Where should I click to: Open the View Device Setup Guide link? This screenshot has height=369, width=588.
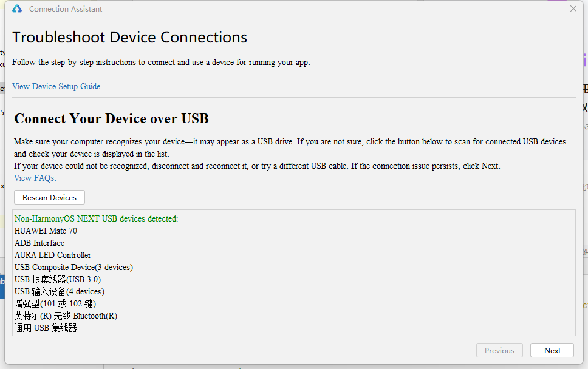57,86
